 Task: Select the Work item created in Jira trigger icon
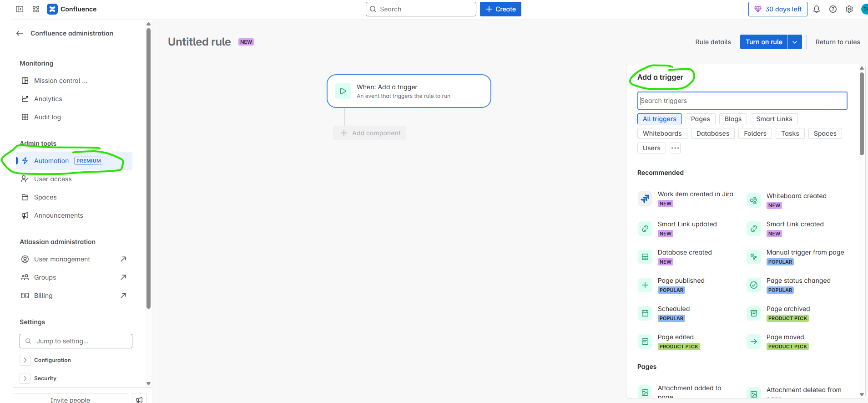pos(645,199)
